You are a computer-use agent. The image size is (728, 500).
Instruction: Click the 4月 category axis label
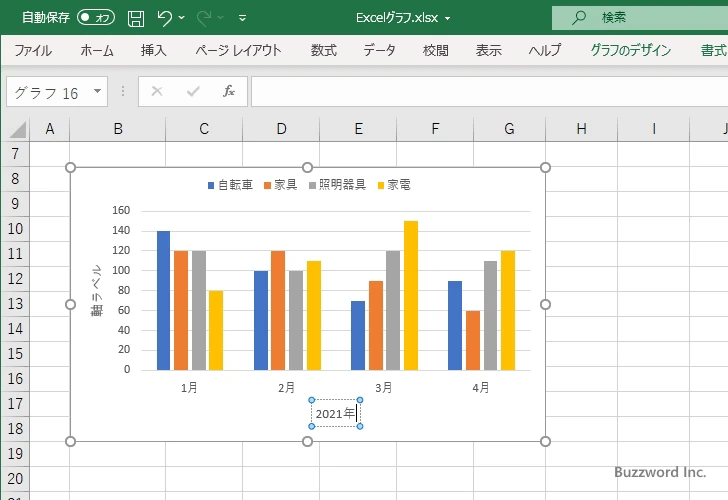tap(481, 388)
